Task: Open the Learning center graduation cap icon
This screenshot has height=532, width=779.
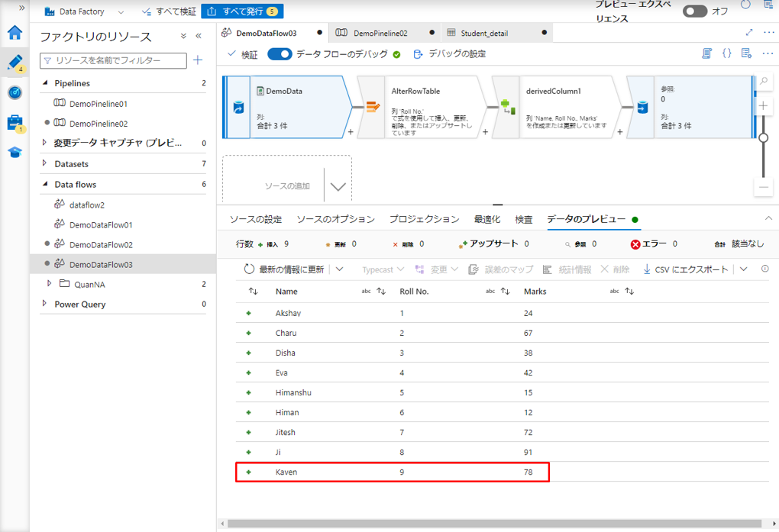Action: [15, 152]
